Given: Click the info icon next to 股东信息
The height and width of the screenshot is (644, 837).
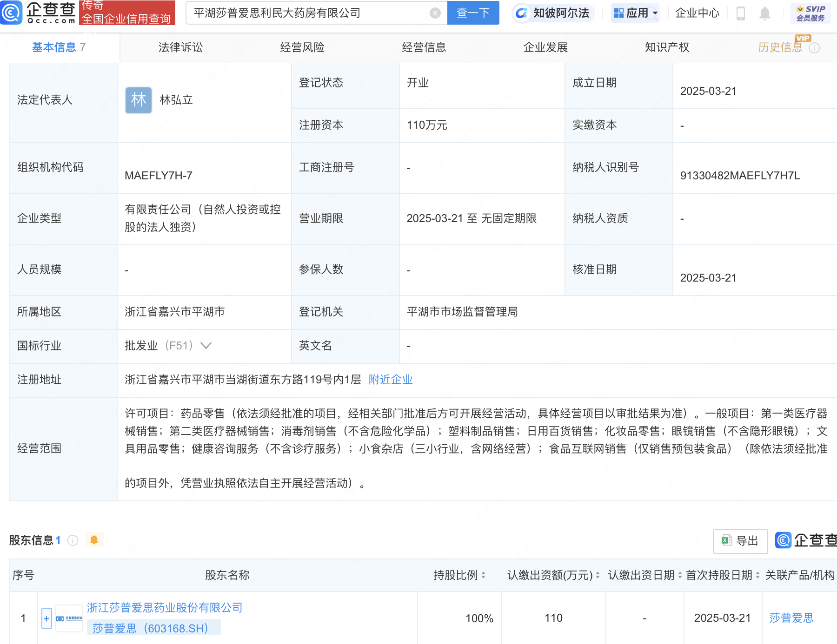Looking at the screenshot, I should point(73,540).
